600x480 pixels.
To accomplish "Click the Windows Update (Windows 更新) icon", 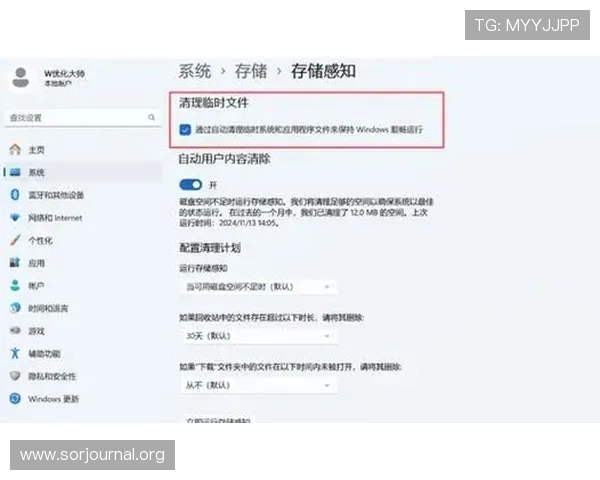I will [15, 398].
